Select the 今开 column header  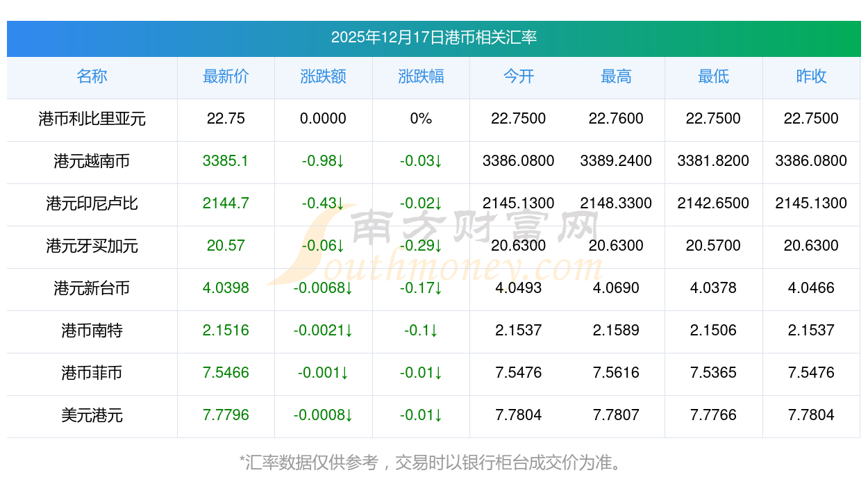(x=518, y=76)
